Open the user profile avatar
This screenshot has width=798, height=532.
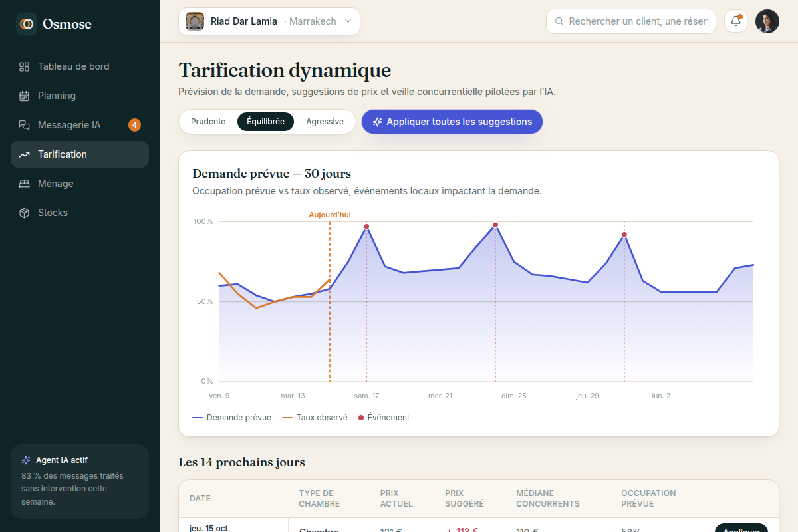tap(767, 21)
